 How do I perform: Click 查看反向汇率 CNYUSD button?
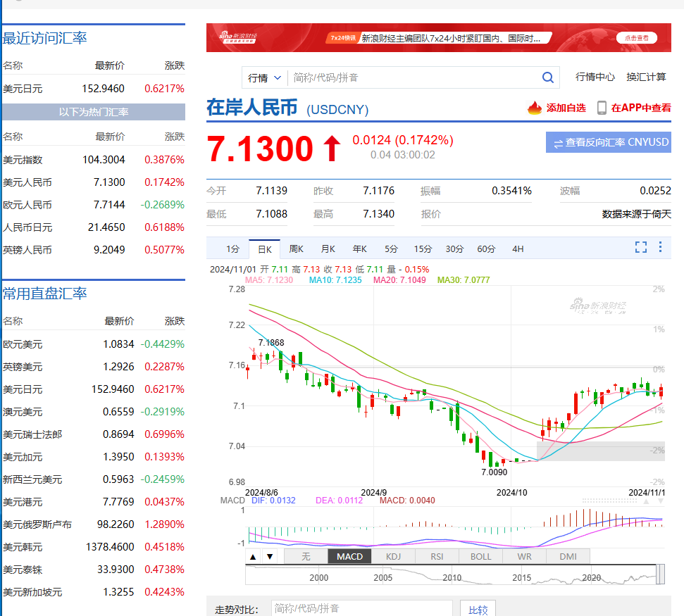[x=609, y=142]
